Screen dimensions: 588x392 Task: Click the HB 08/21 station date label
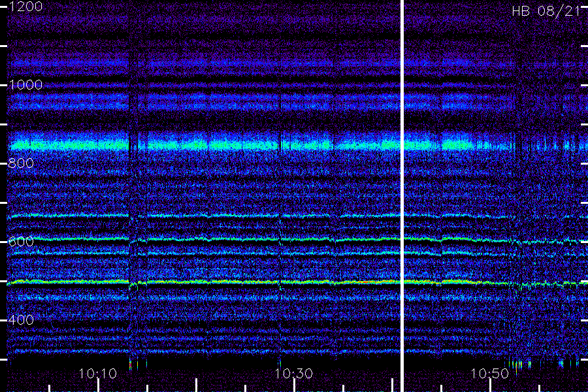(x=546, y=11)
